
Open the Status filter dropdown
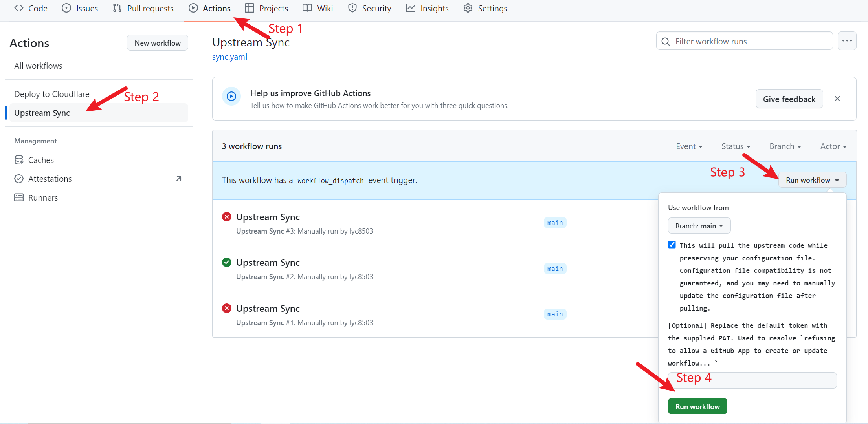click(736, 146)
